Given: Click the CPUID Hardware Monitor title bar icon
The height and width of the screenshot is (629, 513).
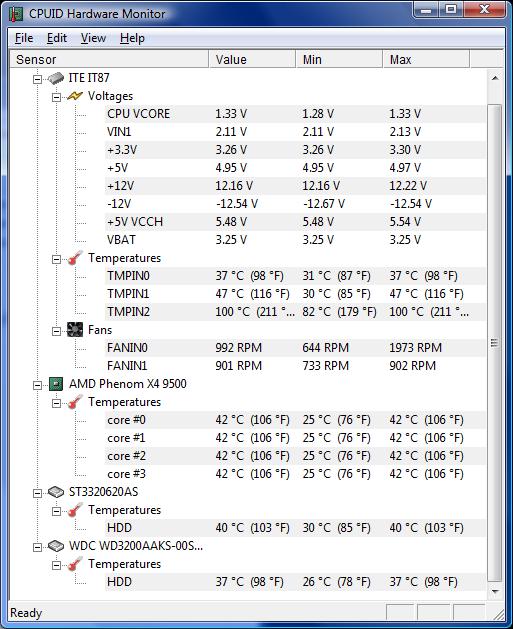Looking at the screenshot, I should (16, 14).
